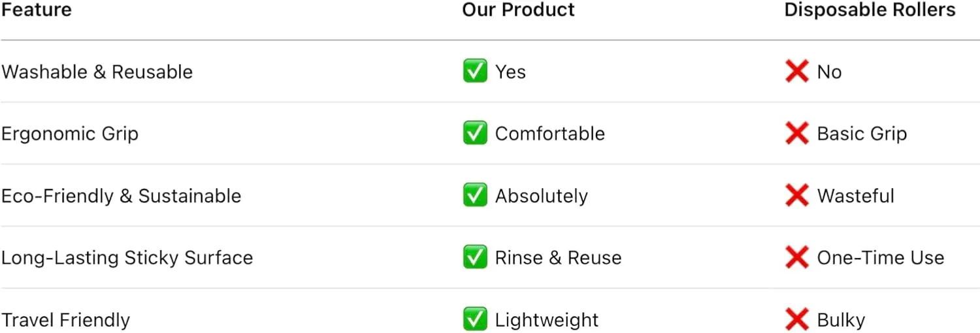The width and height of the screenshot is (980, 333).
Task: Click the One-Time Use text
Action: [x=880, y=258]
